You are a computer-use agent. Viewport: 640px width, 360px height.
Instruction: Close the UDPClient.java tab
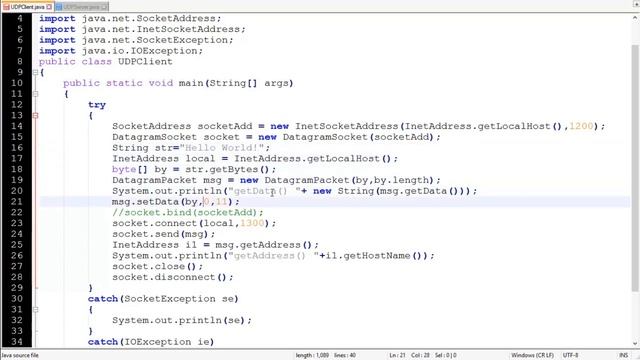[49, 7]
